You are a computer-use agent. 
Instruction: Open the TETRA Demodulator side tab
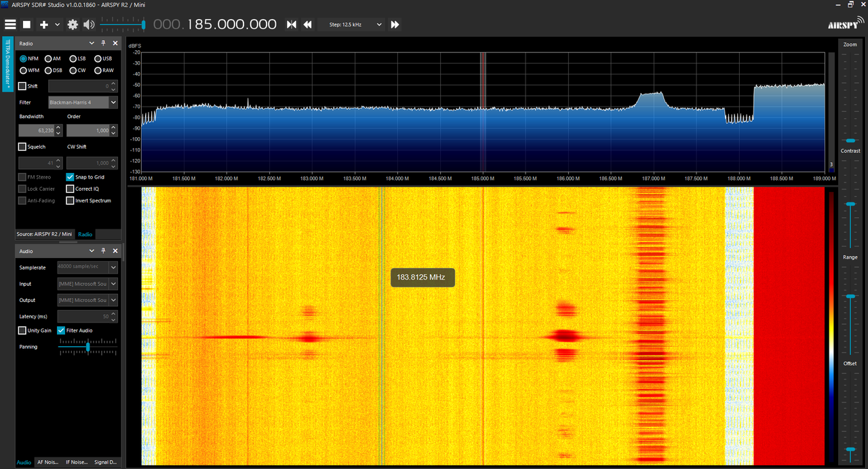click(7, 65)
